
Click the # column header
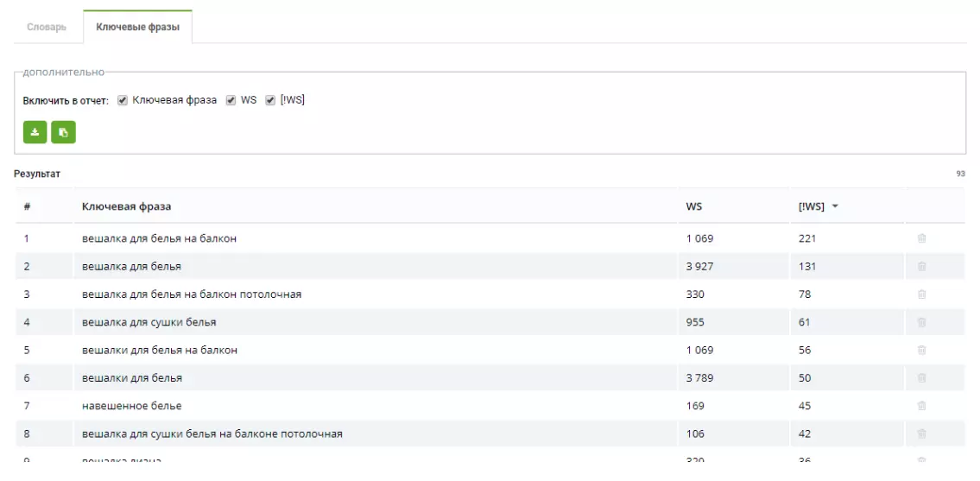point(27,206)
